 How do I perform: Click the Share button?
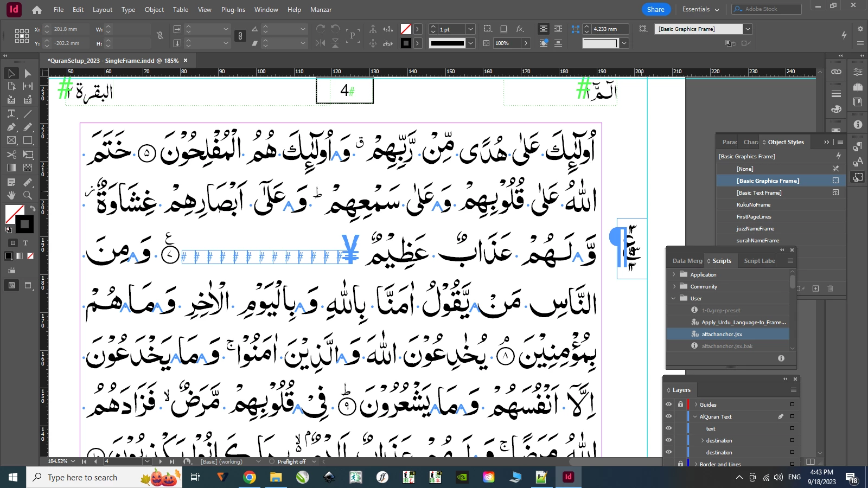(x=655, y=9)
